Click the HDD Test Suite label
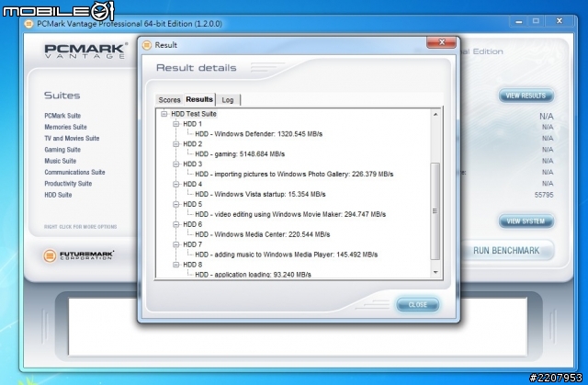This screenshot has width=588, height=385. pyautogui.click(x=194, y=114)
